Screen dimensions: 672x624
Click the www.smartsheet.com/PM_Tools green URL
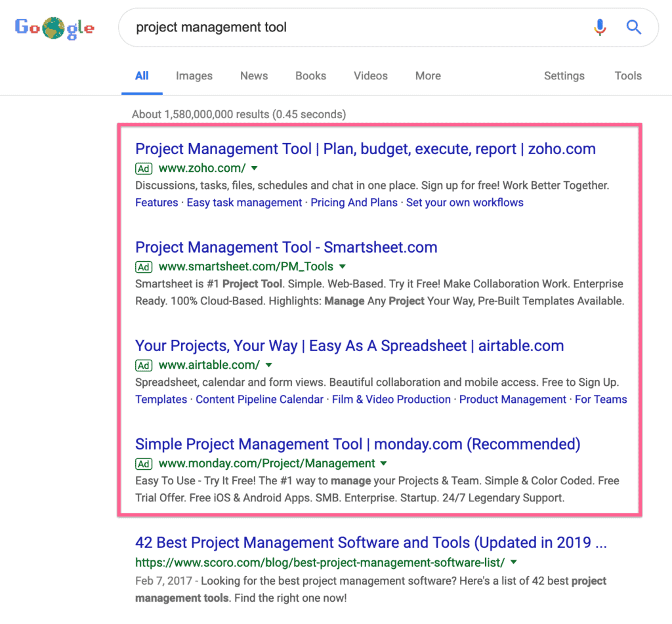[x=246, y=266]
